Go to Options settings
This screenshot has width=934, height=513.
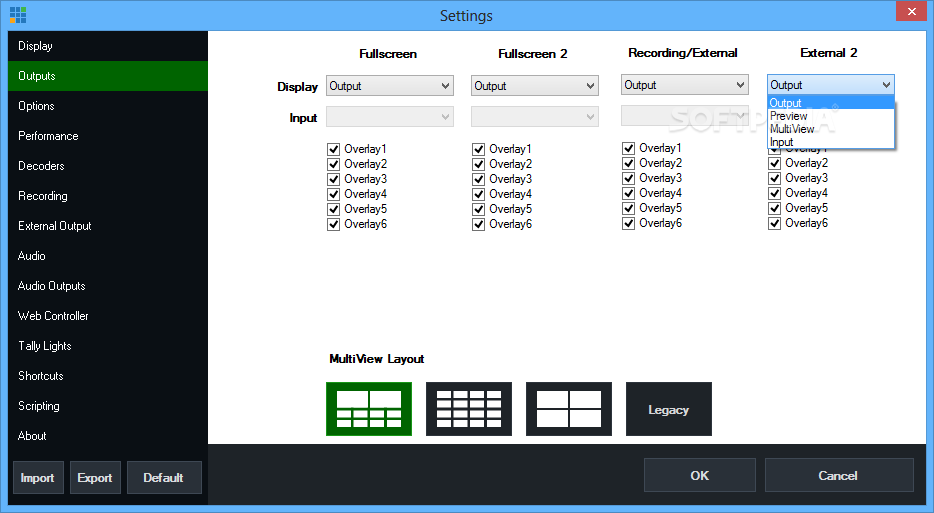[108, 106]
